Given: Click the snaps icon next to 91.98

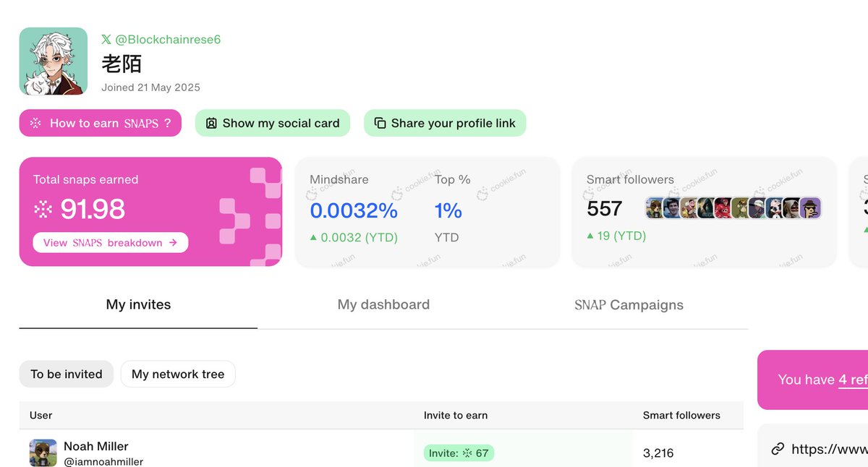Looking at the screenshot, I should pos(43,210).
